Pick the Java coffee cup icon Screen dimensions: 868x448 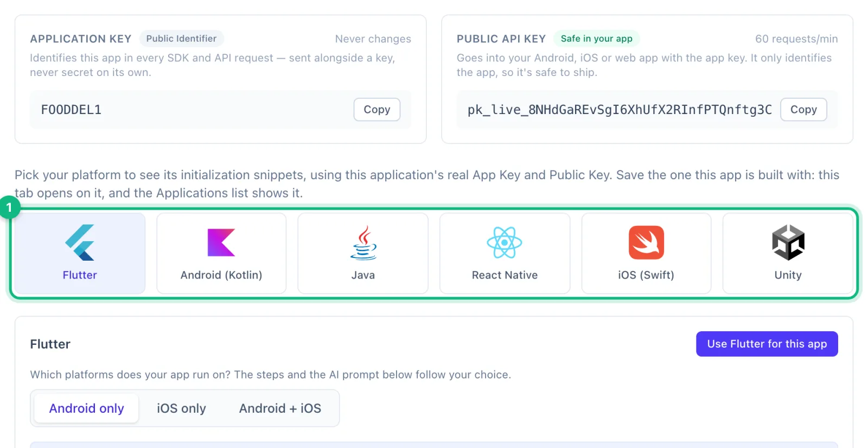coord(363,243)
